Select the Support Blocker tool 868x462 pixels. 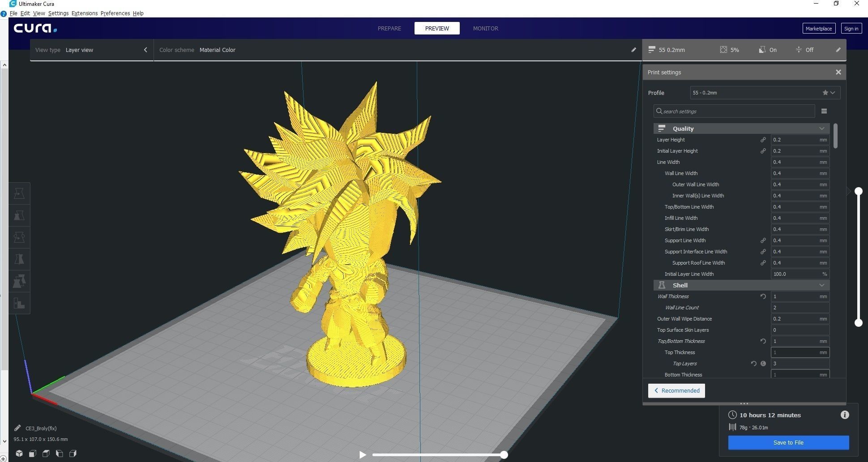coord(19,303)
